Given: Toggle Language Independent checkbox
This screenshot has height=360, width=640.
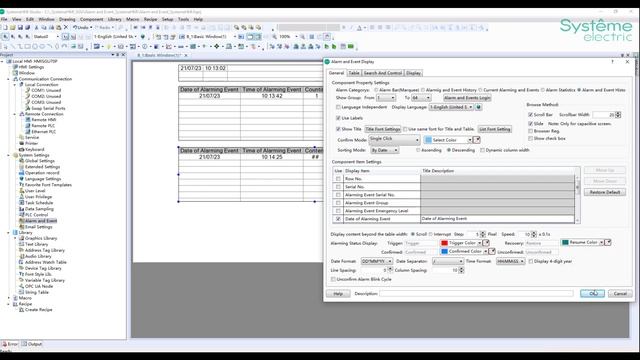Looking at the screenshot, I should pos(338,107).
